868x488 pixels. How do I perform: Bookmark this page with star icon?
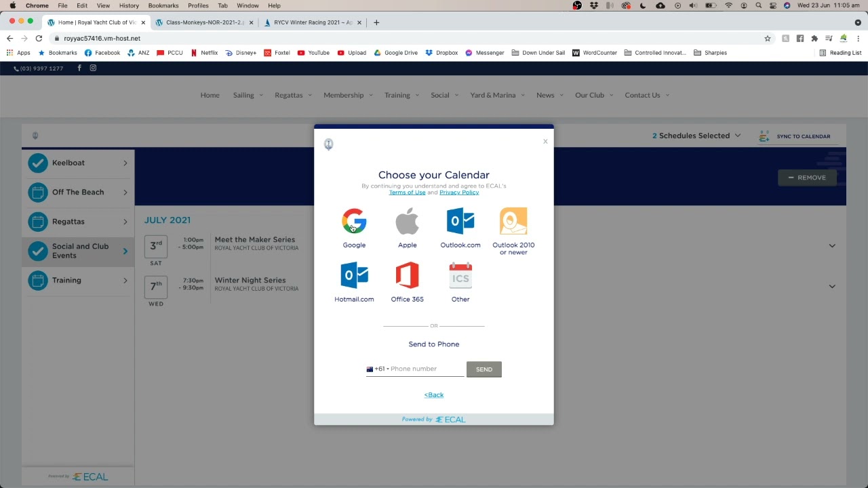(768, 39)
